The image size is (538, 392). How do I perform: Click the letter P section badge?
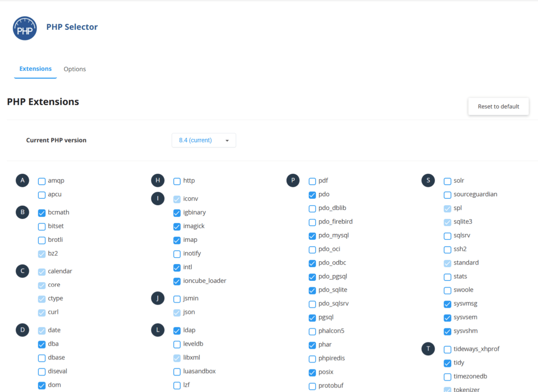click(293, 180)
